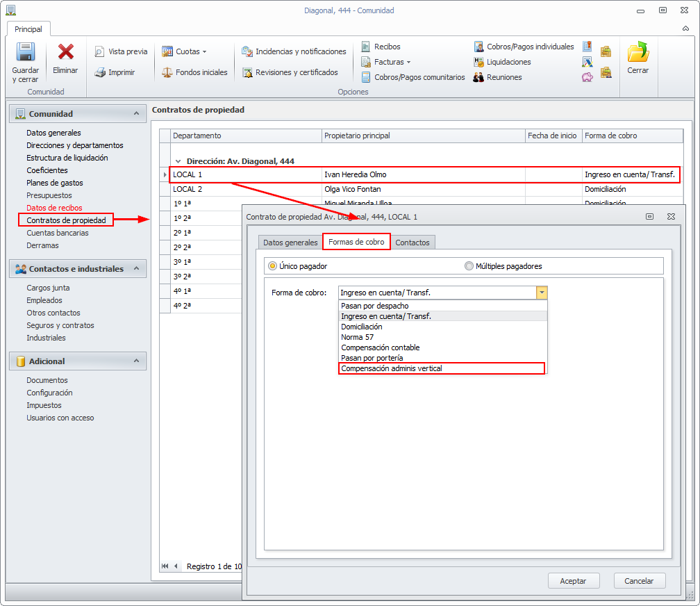Click the certificate document with ribbon icon
Screen dimensions: 700x606
click(587, 47)
